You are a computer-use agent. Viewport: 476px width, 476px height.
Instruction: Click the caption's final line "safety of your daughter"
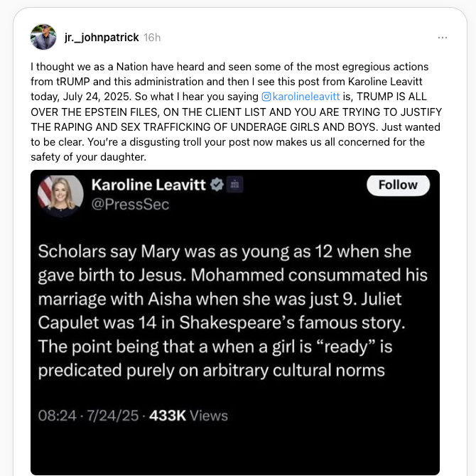pyautogui.click(x=88, y=157)
